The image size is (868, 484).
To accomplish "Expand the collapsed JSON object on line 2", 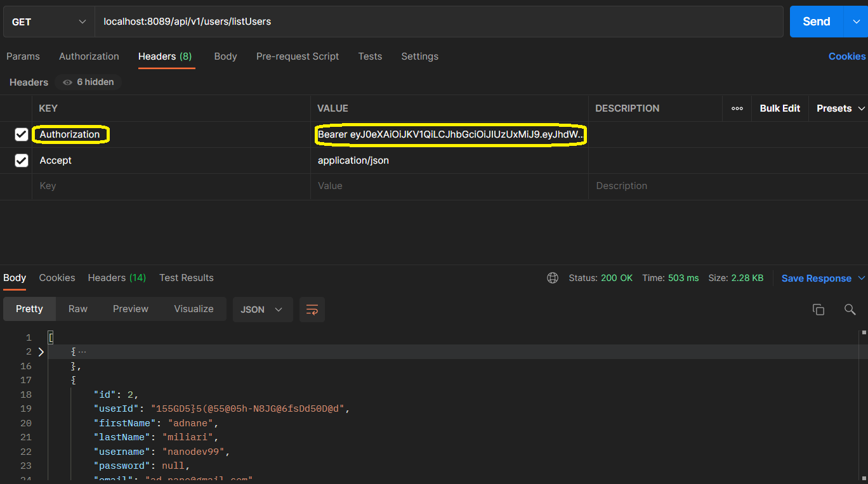I will [40, 351].
